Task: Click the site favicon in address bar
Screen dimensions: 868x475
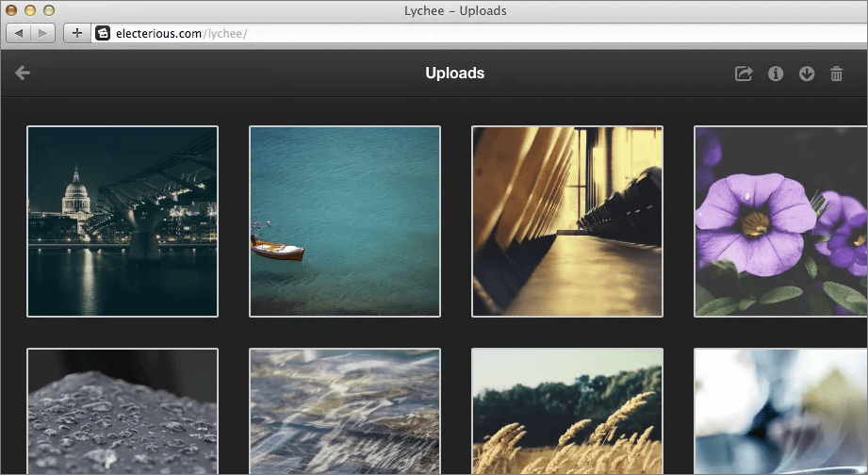Action: tap(103, 33)
